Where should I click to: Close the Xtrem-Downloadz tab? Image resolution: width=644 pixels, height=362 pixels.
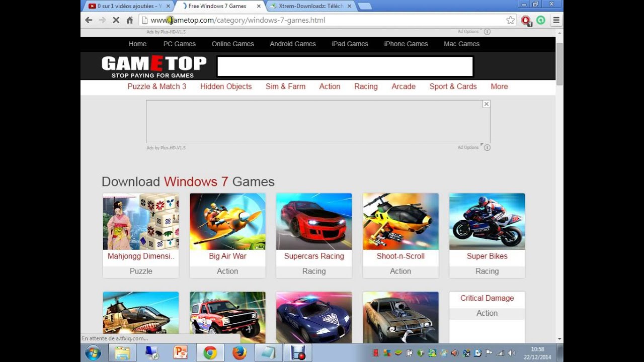coord(349,6)
